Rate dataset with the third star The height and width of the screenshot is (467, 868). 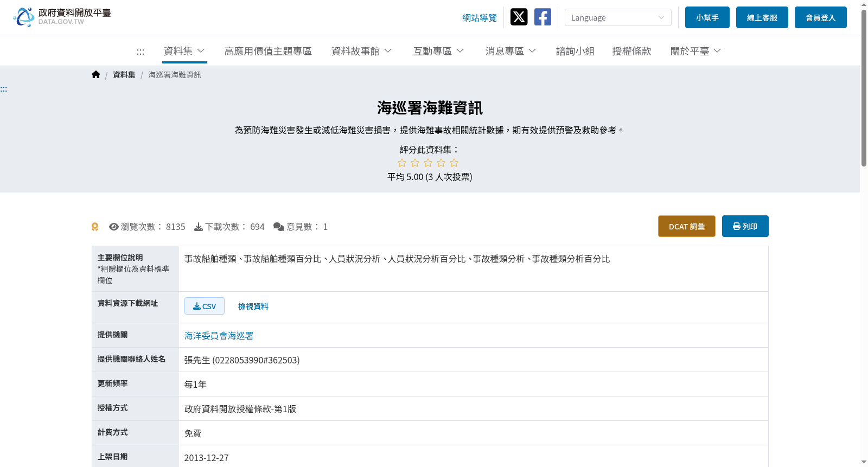coord(428,163)
